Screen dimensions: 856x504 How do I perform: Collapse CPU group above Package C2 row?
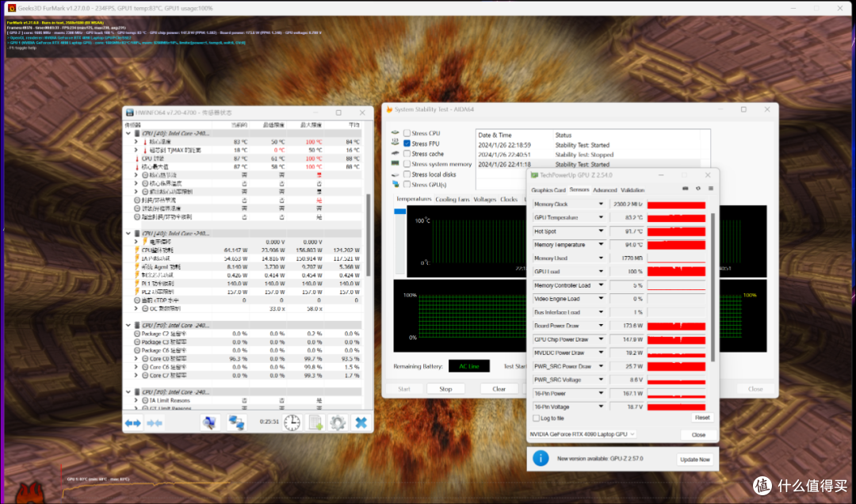coord(128,325)
